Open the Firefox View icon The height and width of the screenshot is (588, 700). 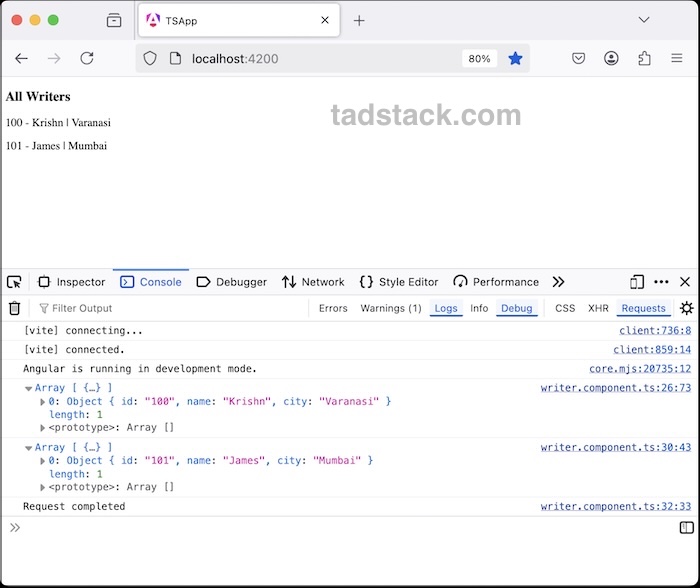114,21
